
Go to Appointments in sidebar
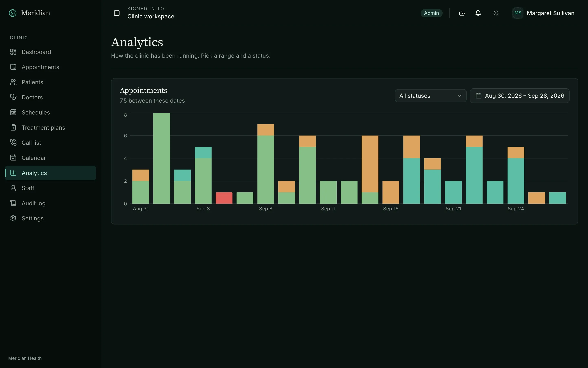pyautogui.click(x=50, y=67)
